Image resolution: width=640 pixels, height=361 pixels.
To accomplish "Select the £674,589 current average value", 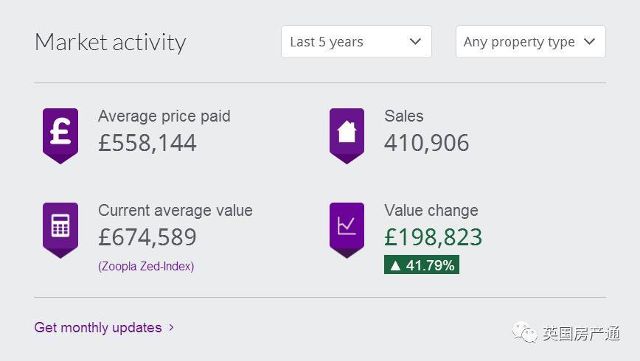I will click(x=147, y=237).
